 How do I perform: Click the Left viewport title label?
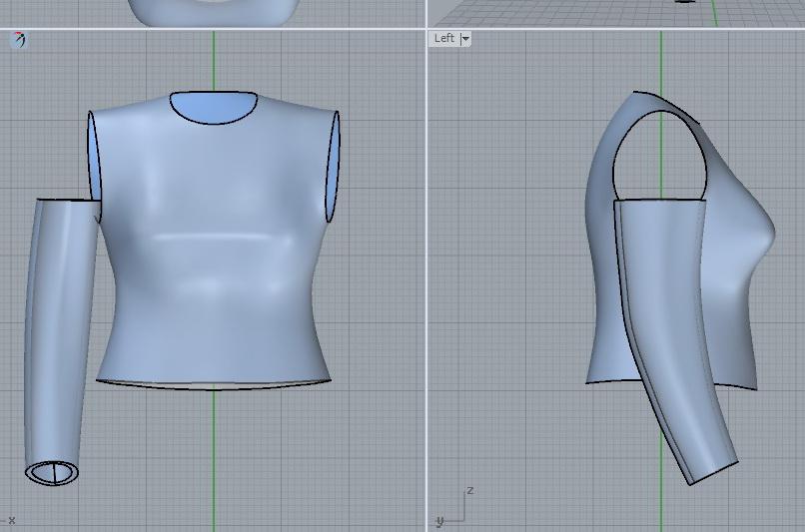click(444, 38)
